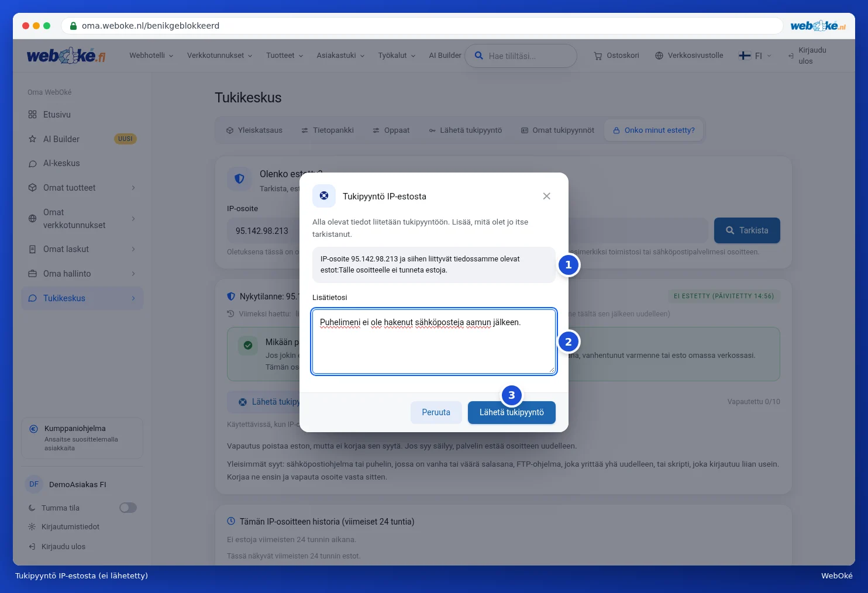Click the account search field

(x=521, y=56)
